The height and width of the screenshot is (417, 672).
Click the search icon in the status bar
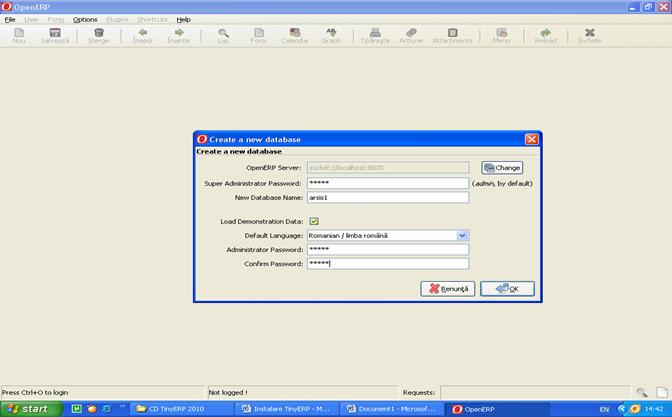point(642,392)
